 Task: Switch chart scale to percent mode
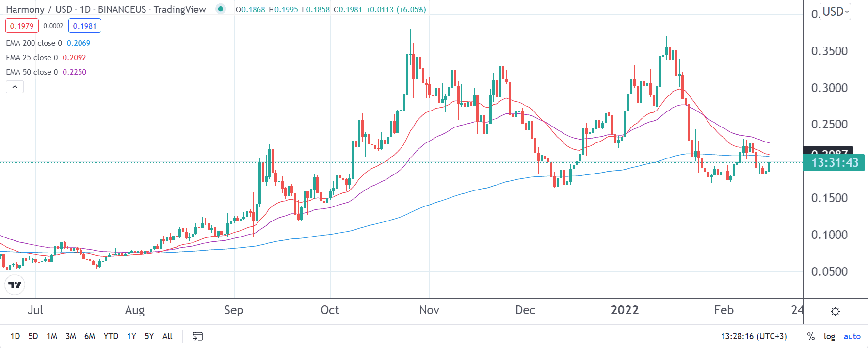811,336
